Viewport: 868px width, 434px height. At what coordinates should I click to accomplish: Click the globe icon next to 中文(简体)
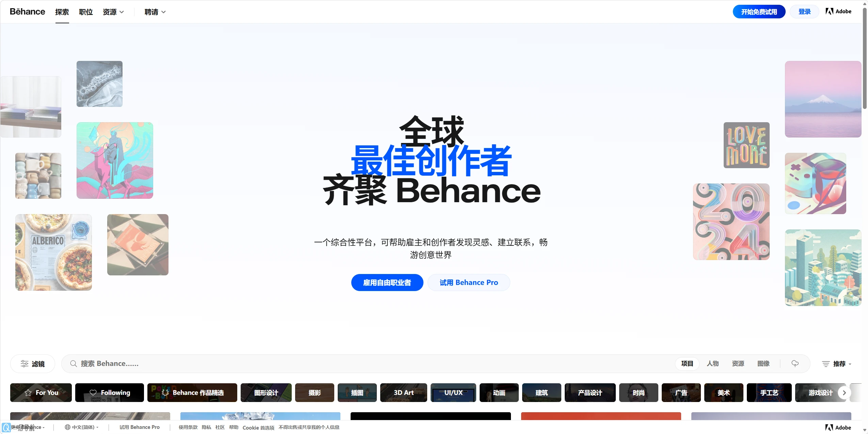tap(67, 427)
